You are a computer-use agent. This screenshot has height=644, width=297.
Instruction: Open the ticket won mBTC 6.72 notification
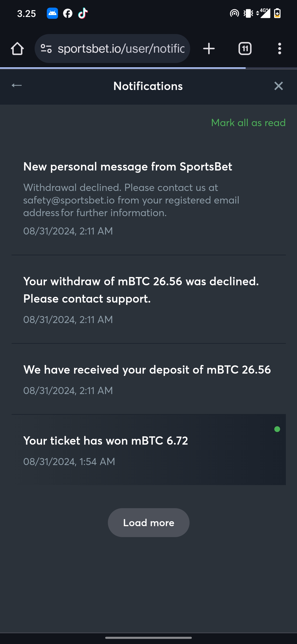point(149,450)
